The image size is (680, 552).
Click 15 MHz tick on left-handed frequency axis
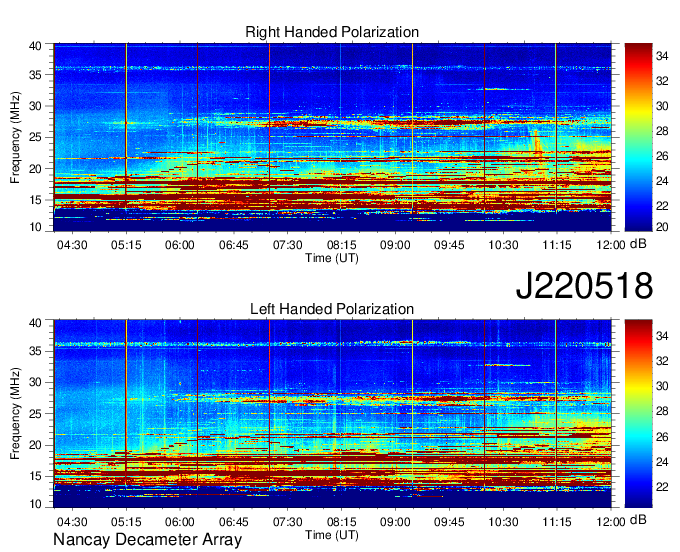(x=35, y=476)
